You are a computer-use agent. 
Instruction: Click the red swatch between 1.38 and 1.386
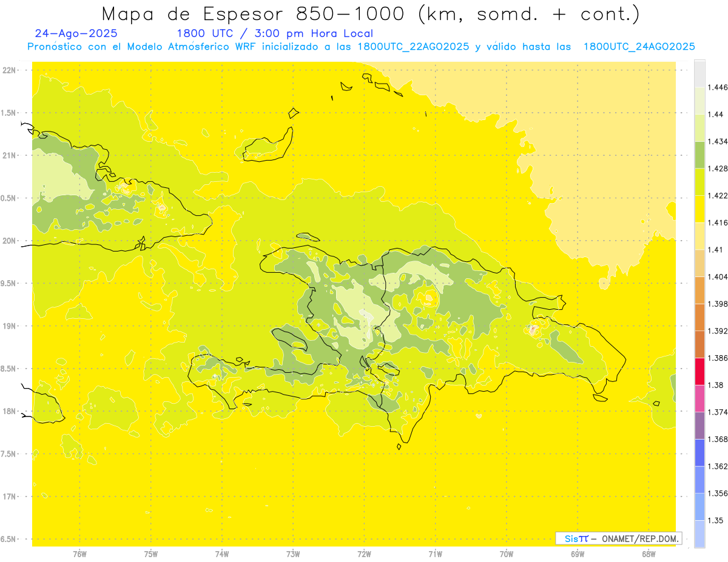tap(699, 371)
